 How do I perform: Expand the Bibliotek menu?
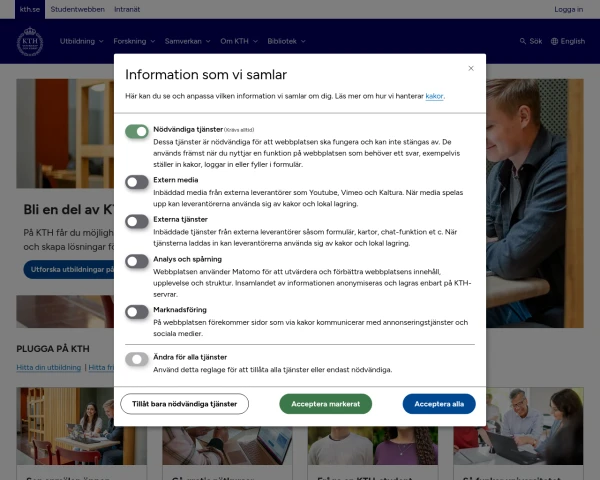click(x=286, y=41)
